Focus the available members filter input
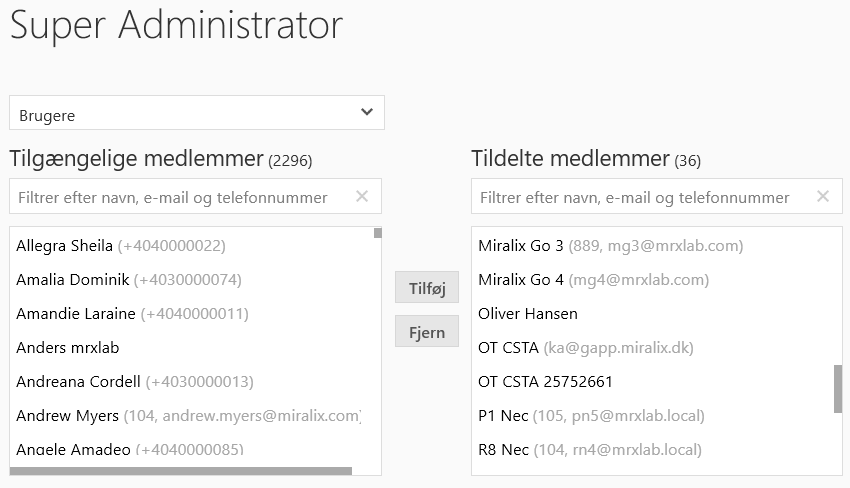The width and height of the screenshot is (850, 488). pyautogui.click(x=180, y=197)
